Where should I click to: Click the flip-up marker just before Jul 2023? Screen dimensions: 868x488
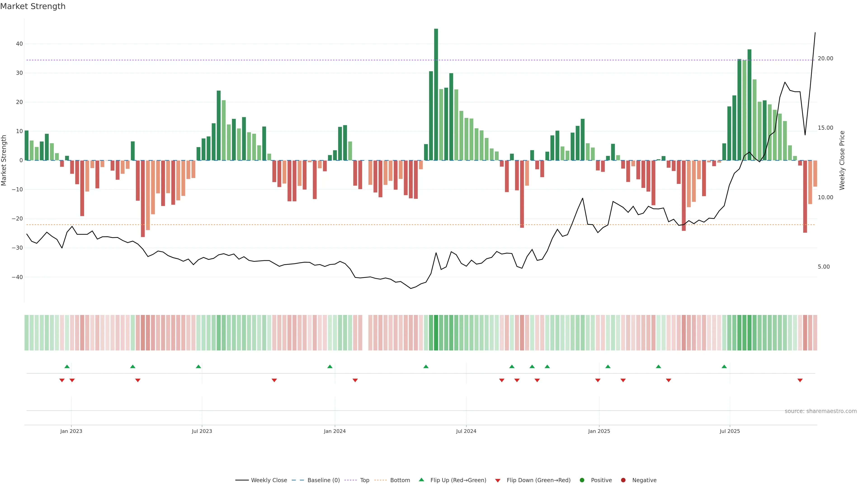198,366
